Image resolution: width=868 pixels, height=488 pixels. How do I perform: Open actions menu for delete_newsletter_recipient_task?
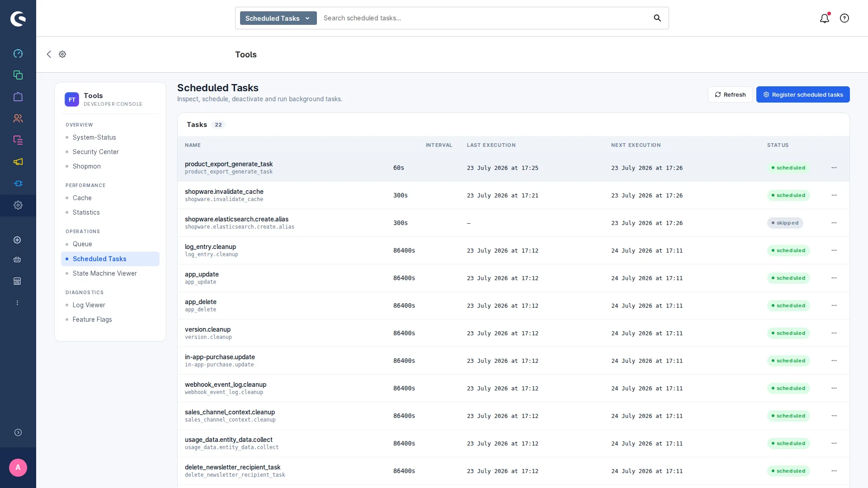click(834, 471)
